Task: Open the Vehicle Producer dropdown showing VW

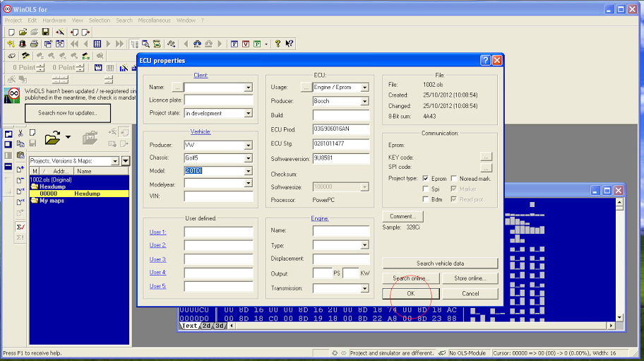Action: coord(248,146)
